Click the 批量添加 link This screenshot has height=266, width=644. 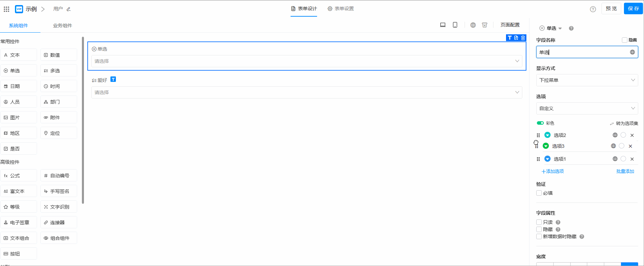(625, 171)
